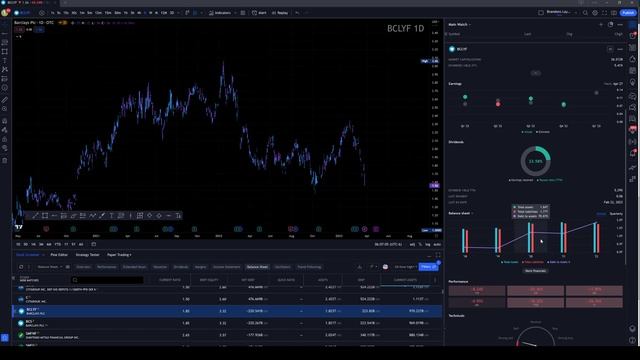The image size is (640, 360).
Task: Collapse the chart legend arrow
Action: click(x=18, y=36)
